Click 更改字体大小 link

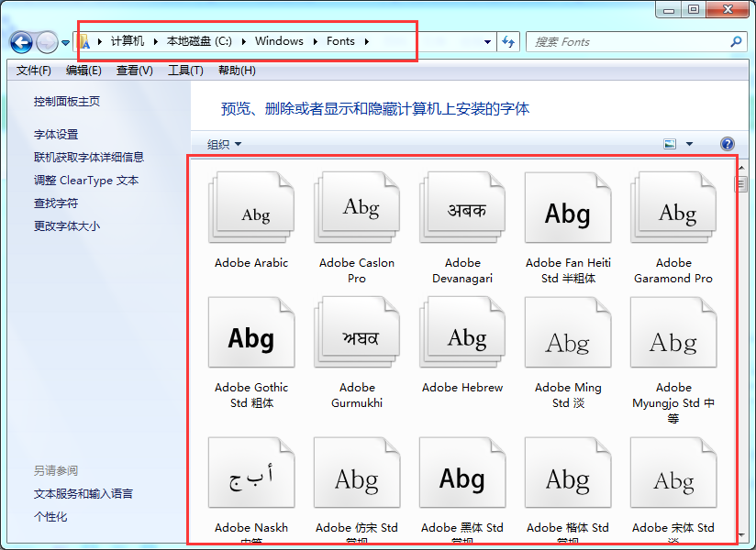tap(67, 225)
